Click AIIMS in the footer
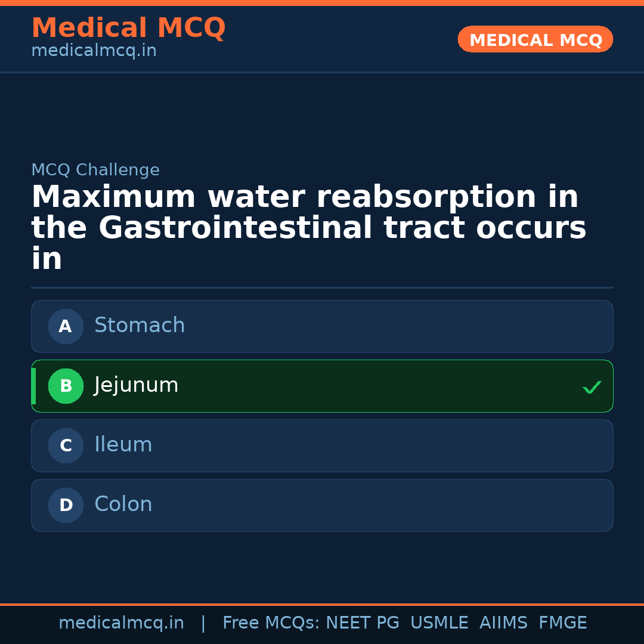This screenshot has width=644, height=644. [x=503, y=623]
